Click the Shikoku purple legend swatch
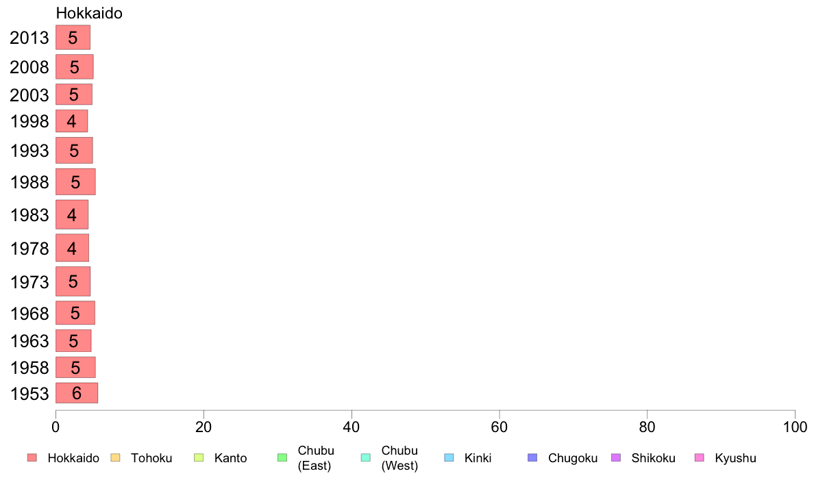814x504 pixels. click(x=616, y=457)
